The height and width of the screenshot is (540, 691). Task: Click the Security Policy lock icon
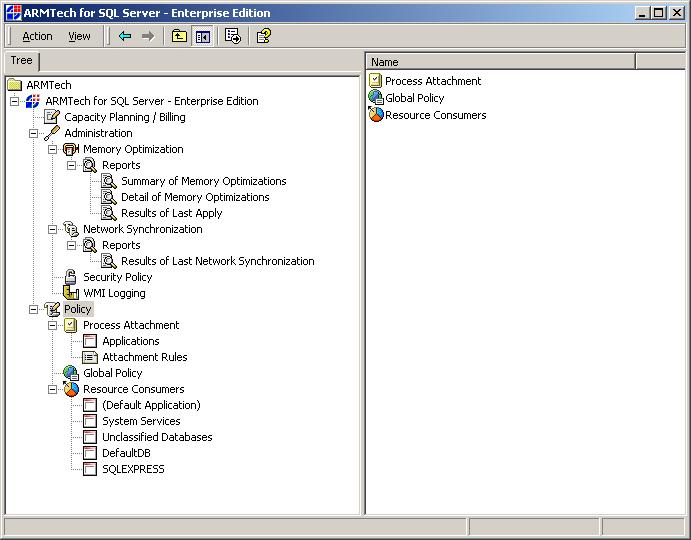pos(71,277)
